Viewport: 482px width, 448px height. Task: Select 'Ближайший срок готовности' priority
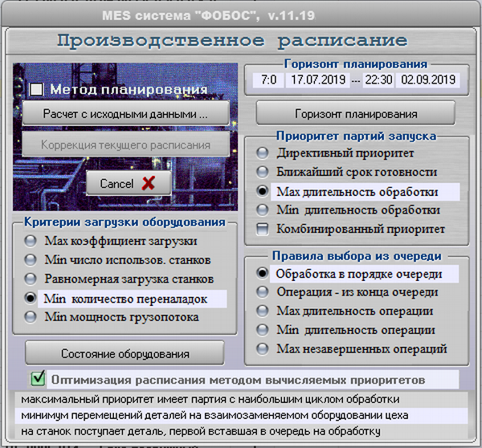tap(262, 172)
